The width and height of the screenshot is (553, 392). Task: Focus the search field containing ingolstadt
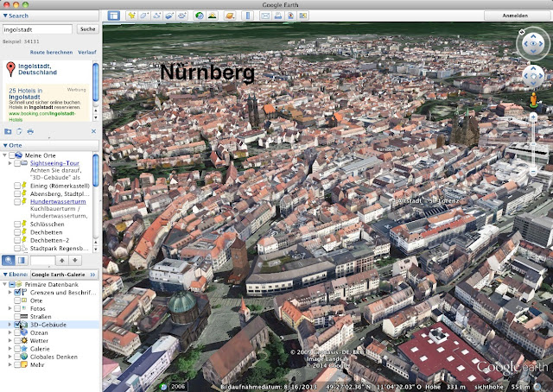click(37, 29)
